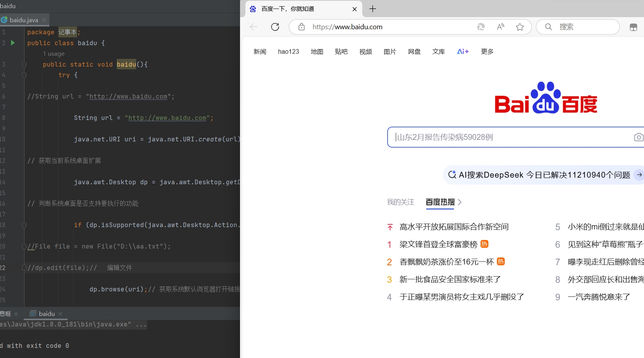
Task: View site information via the lock icon
Action: (x=301, y=27)
